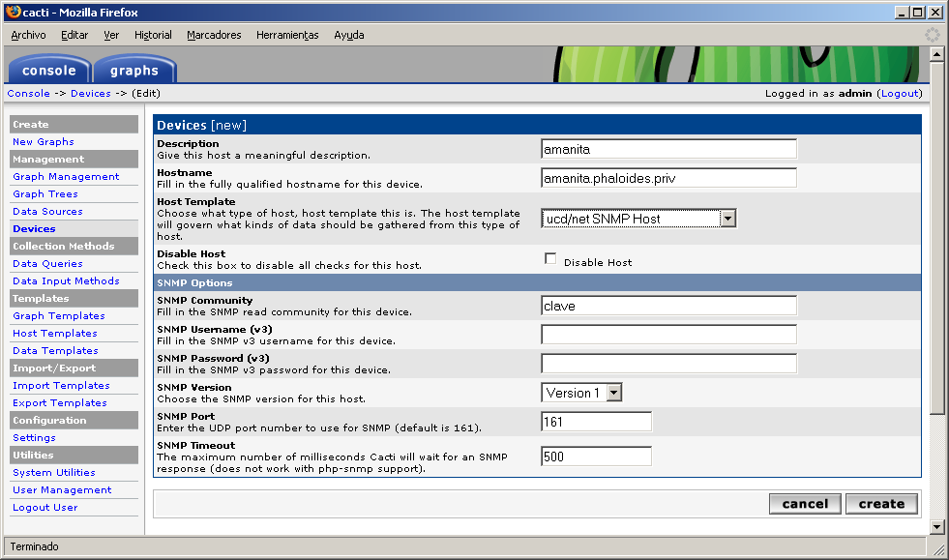Screen dimensions: 949x560
Task: Open the Historial menu
Action: coord(153,35)
